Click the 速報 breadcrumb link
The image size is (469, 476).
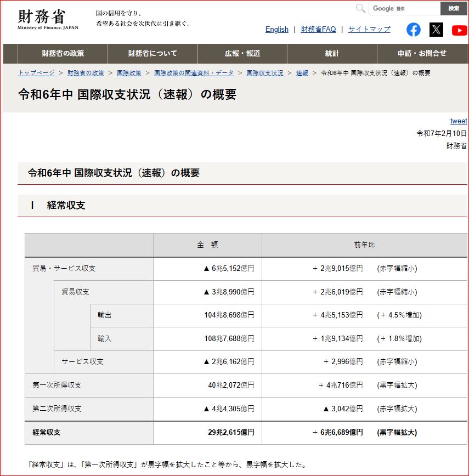(x=302, y=73)
